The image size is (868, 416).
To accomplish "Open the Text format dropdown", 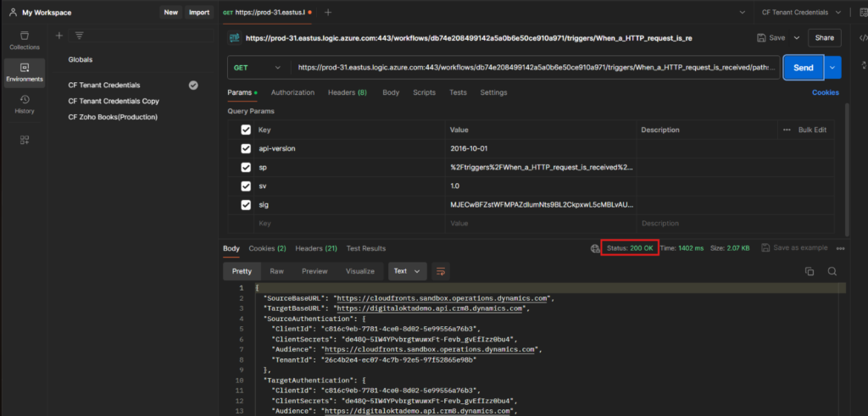I will [x=408, y=271].
